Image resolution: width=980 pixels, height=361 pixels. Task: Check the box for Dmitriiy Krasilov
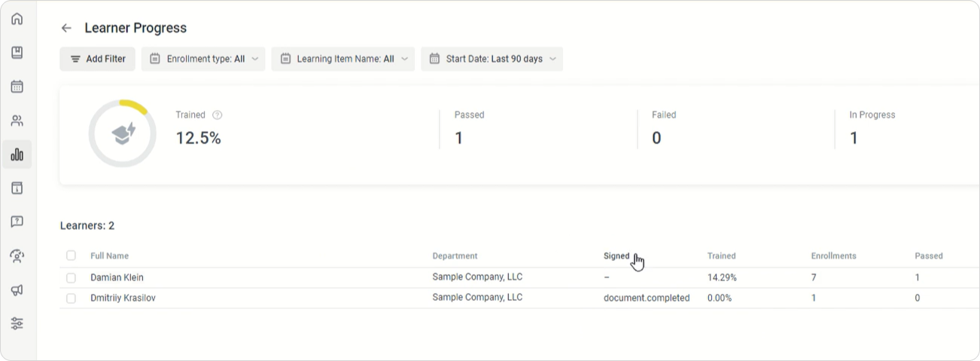[x=71, y=298]
